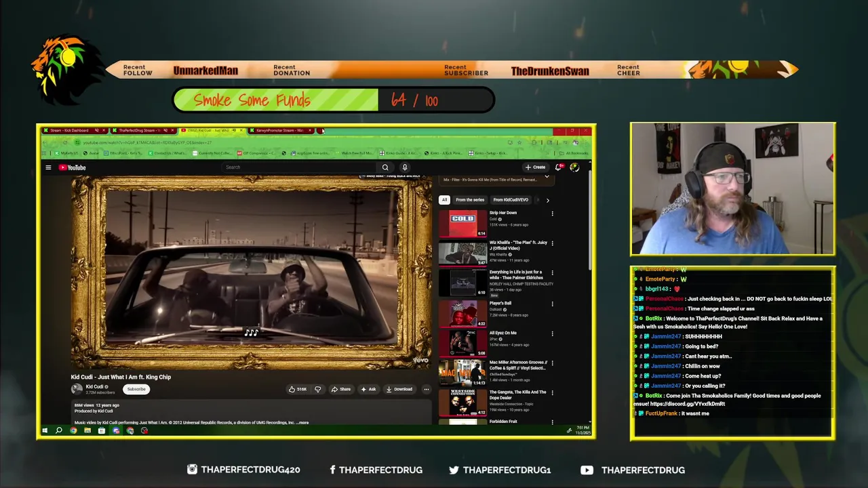The image size is (868, 488).
Task: Select the All filter chip
Action: tap(444, 200)
